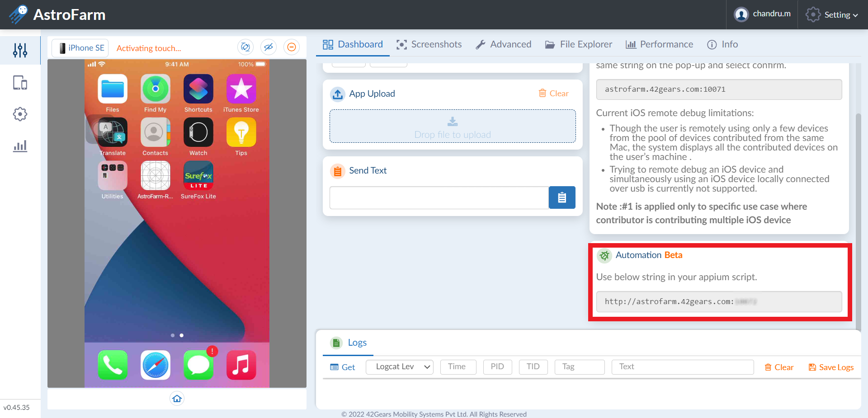Screen dimensions: 868x418
Task: Select the Logs tab
Action: (x=348, y=343)
